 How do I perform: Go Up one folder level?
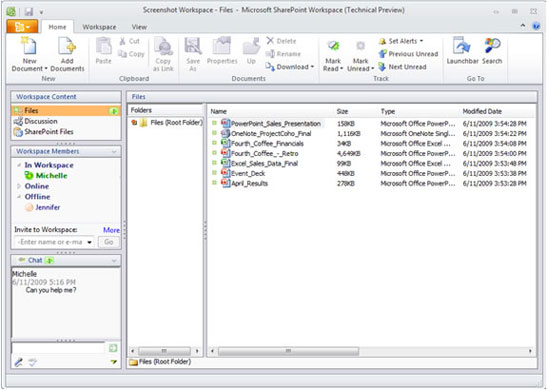tap(251, 46)
